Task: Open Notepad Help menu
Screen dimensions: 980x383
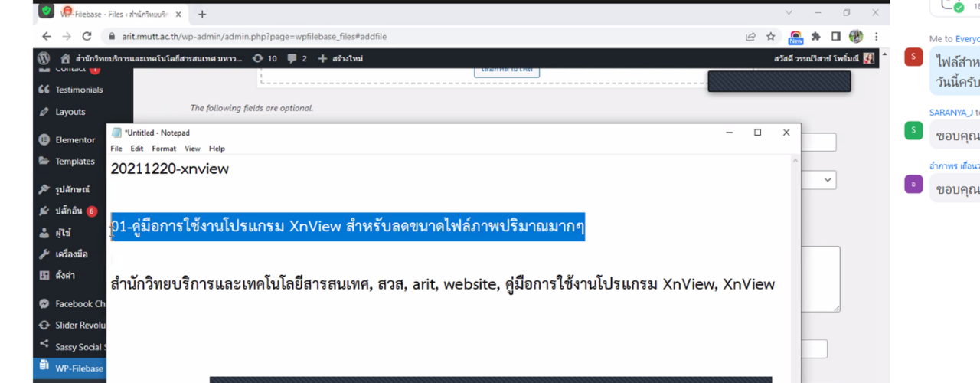Action: click(x=217, y=149)
